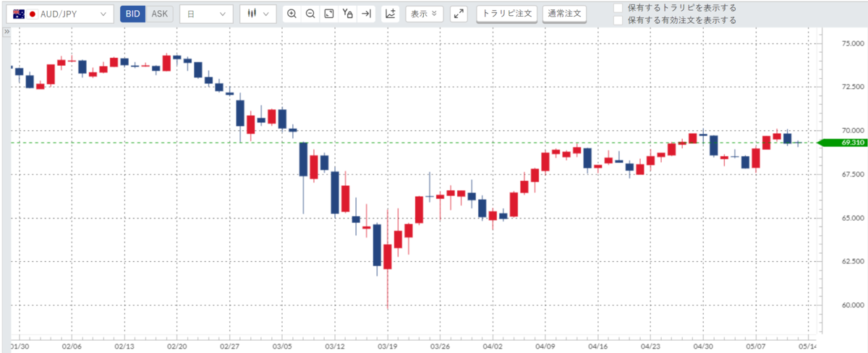Click the 70.000 price axis label
Screen dimensions: 868x353
point(854,131)
